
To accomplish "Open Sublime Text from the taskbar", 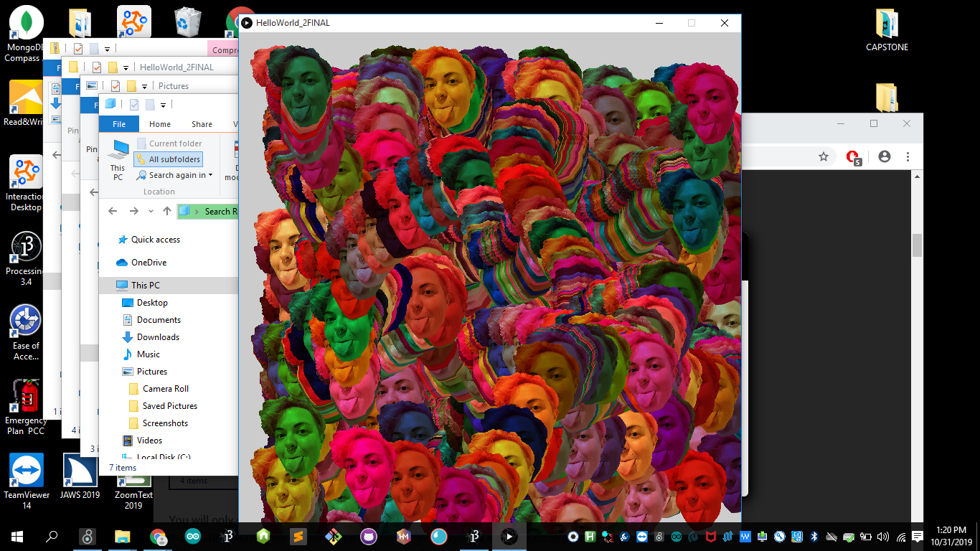I will coord(298,537).
